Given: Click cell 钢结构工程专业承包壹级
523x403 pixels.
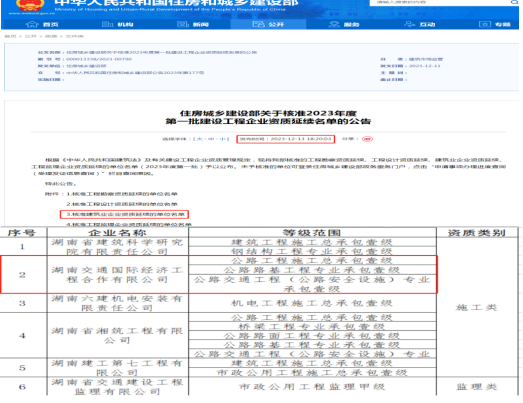Looking at the screenshot, I should coord(312,251).
